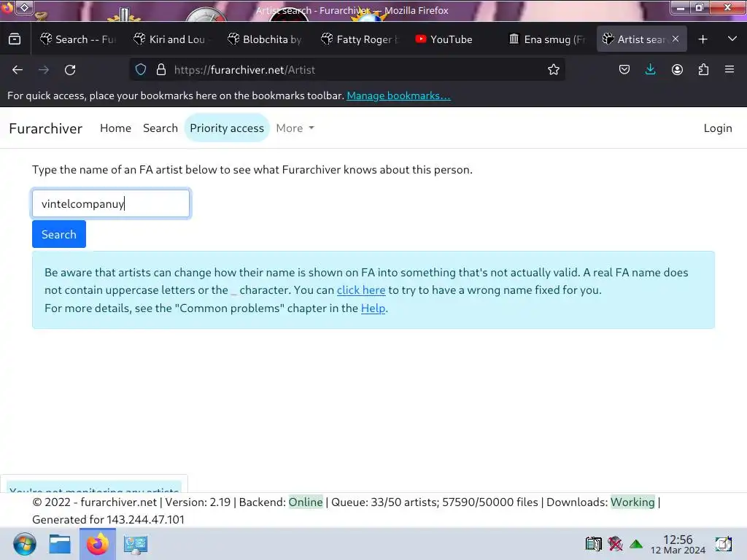Open the Firefox account icon

pos(677,70)
